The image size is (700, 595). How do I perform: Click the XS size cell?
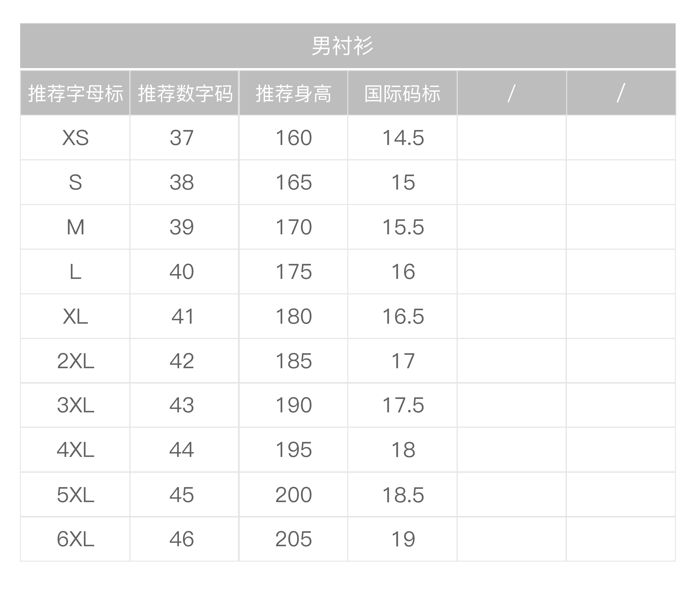click(75, 138)
